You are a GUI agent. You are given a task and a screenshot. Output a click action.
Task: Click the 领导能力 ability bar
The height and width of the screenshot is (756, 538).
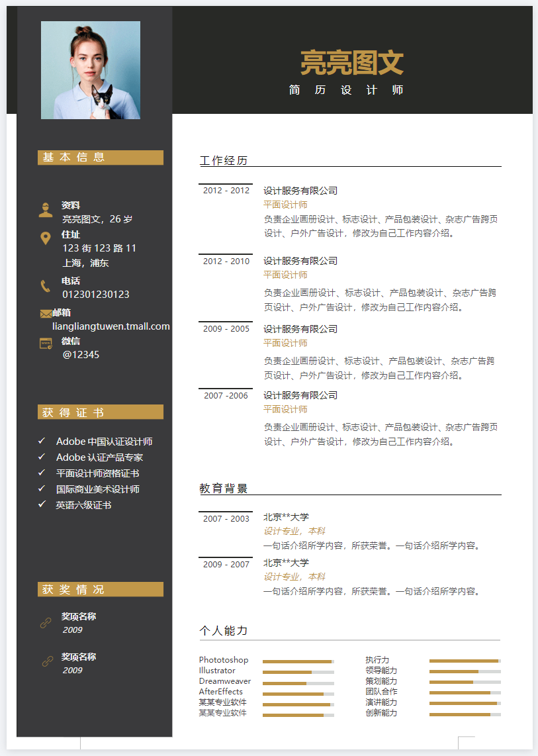465,672
